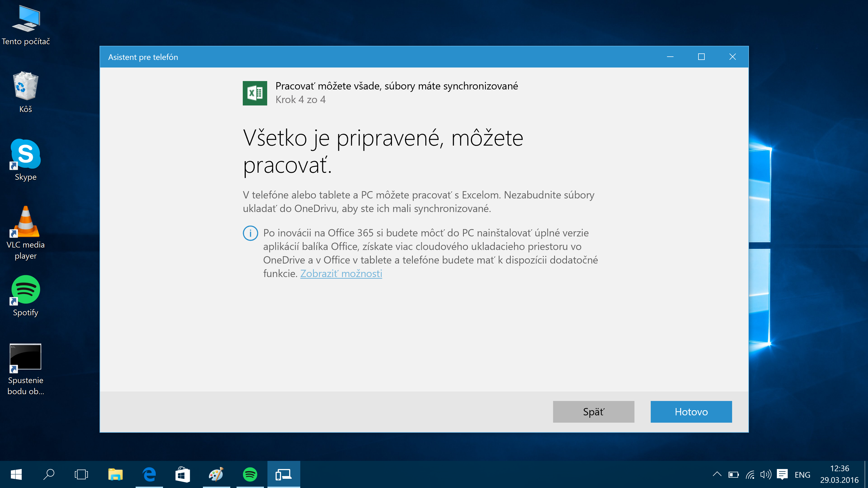
Task: Open Windows Store from taskbar
Action: [183, 474]
